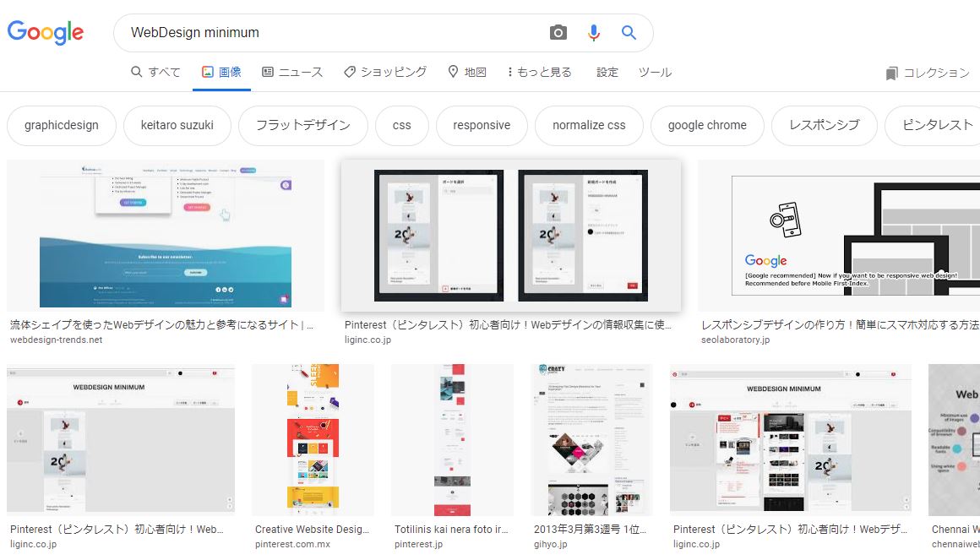The width and height of the screenshot is (980, 560).
Task: Open the Totilinis kai nera foto result title
Action: (x=451, y=530)
